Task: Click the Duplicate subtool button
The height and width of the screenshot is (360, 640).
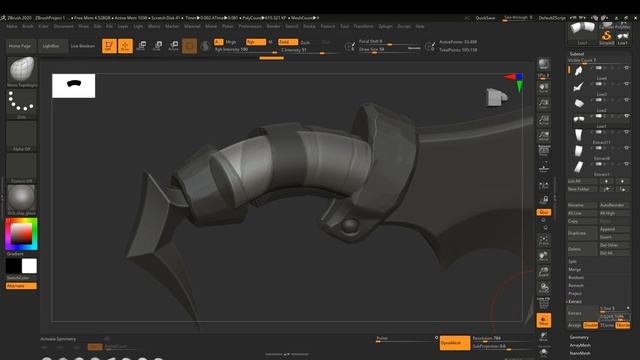Action: tap(582, 233)
